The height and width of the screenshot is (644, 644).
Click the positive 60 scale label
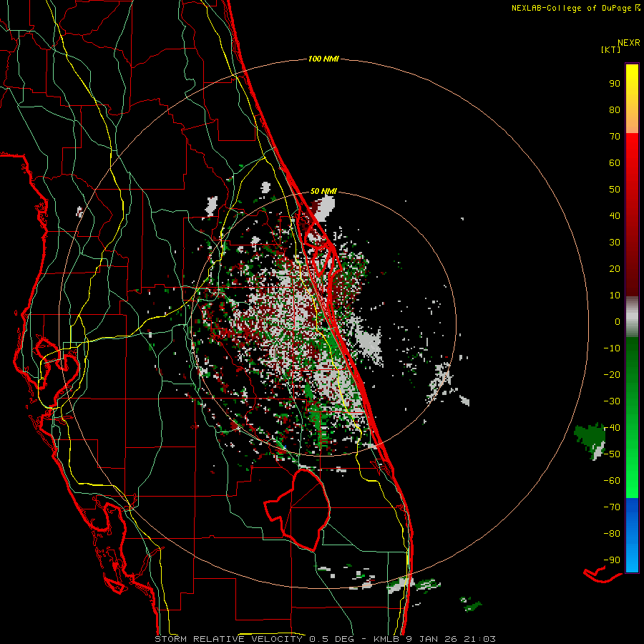click(615, 162)
